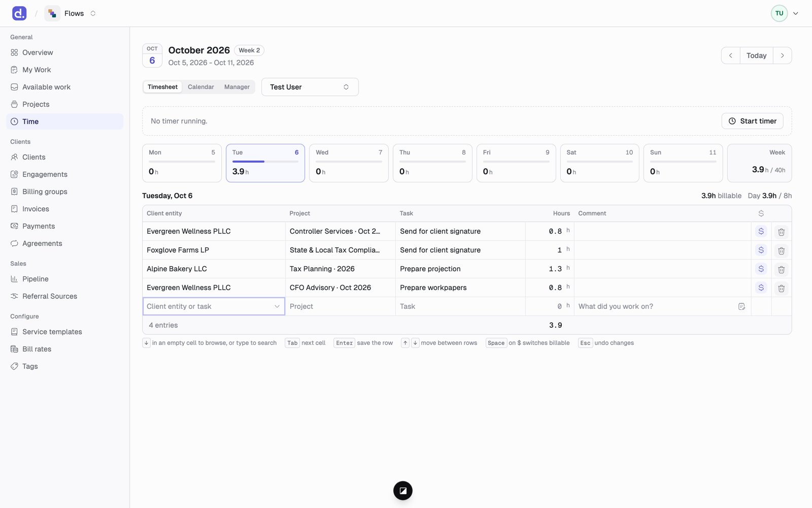Toggle billable on Foxglove Farms LP entry
Screen dimensions: 812x508
[x=761, y=250]
